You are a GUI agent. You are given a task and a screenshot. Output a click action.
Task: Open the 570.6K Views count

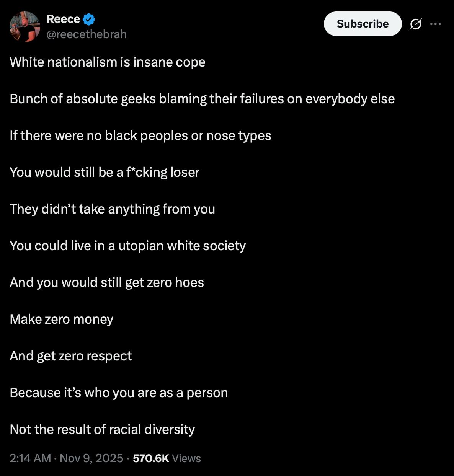(x=167, y=458)
